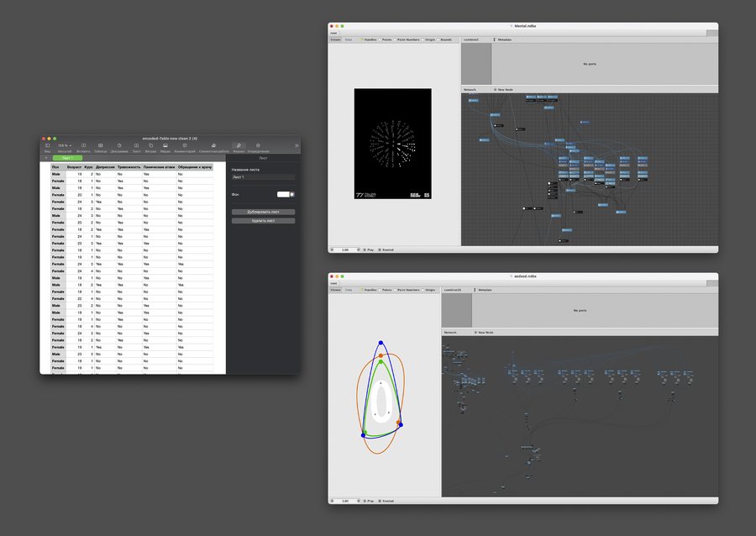Toggle Points checkbox in Mental.ndbx window
The height and width of the screenshot is (536, 756).
380,39
